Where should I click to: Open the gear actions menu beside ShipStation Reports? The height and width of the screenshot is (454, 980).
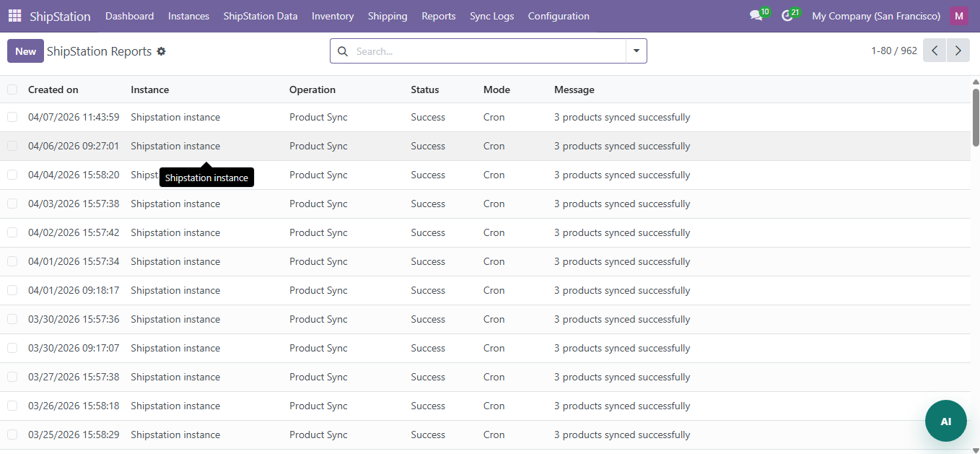(x=162, y=51)
